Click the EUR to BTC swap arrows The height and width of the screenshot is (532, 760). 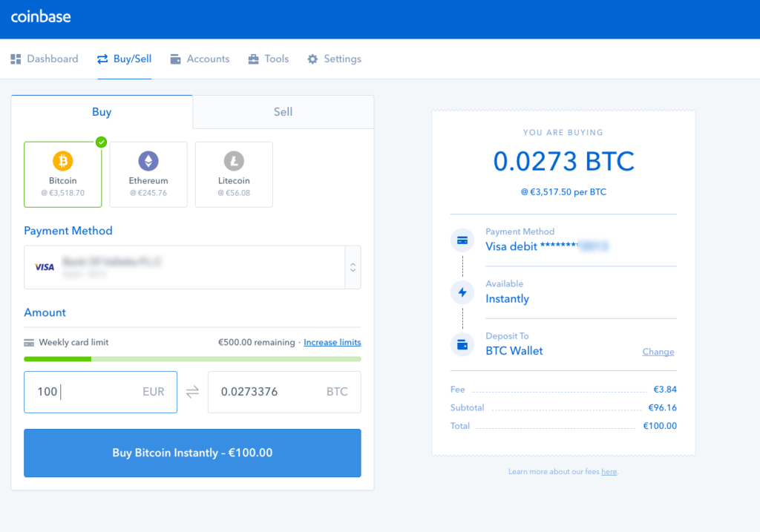pyautogui.click(x=192, y=392)
